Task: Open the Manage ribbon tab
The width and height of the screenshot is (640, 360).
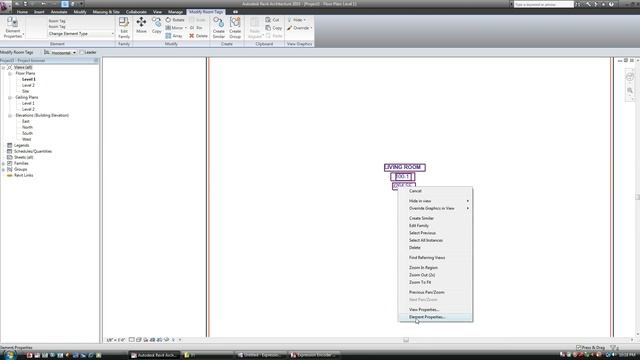Action: point(175,12)
